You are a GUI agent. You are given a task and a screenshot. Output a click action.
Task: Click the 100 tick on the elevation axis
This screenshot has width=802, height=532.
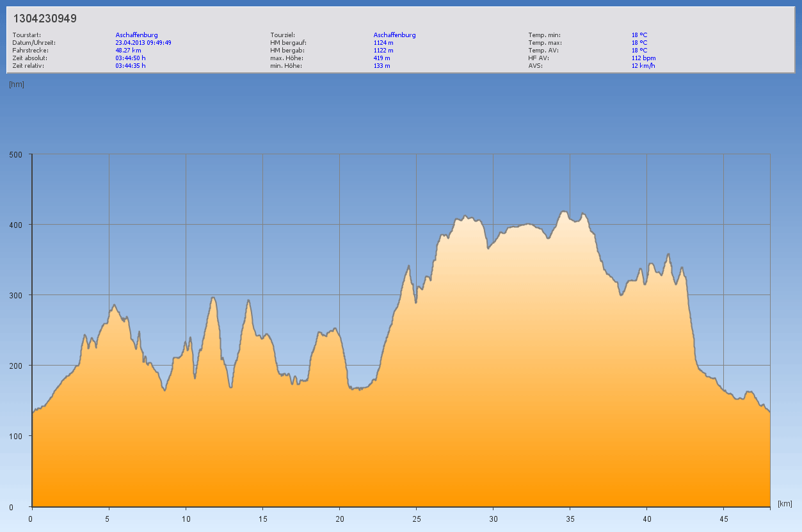(x=15, y=436)
